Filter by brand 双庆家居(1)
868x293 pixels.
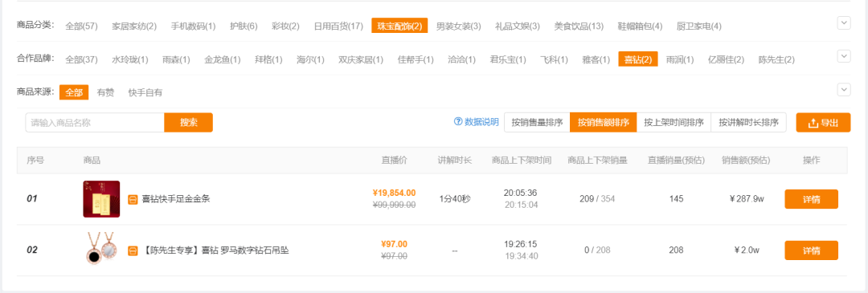click(361, 59)
